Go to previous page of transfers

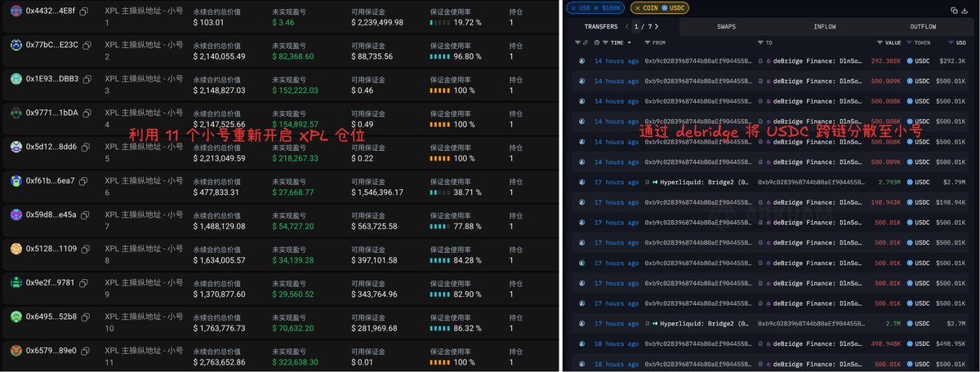click(626, 26)
